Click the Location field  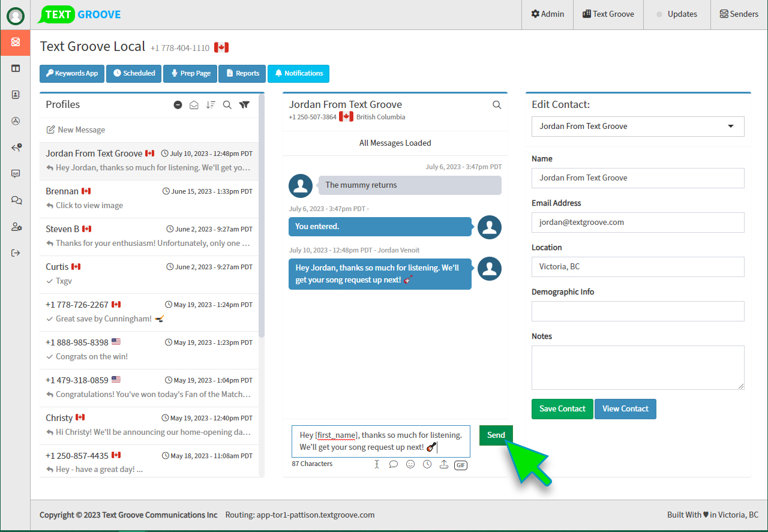click(x=638, y=267)
